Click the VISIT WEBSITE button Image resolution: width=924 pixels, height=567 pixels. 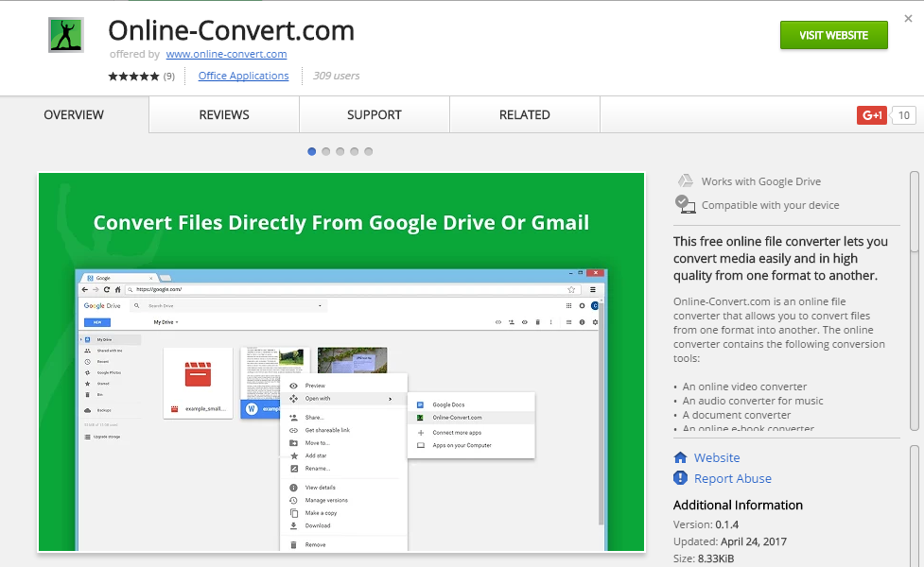pos(834,35)
